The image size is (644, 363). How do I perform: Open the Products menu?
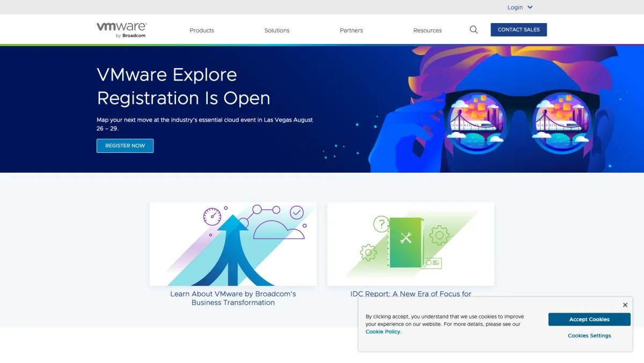click(x=202, y=31)
